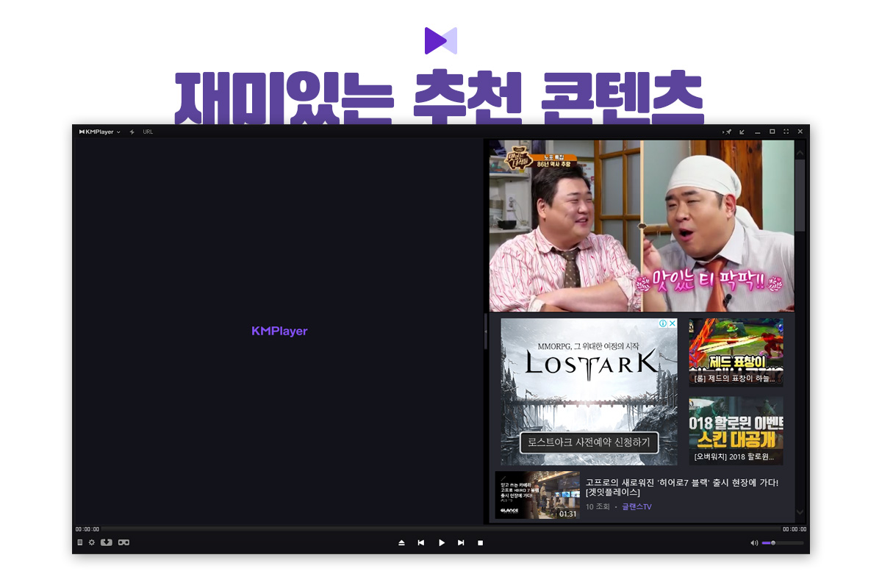Click the total time 00:00:00 on right

pyautogui.click(x=795, y=529)
